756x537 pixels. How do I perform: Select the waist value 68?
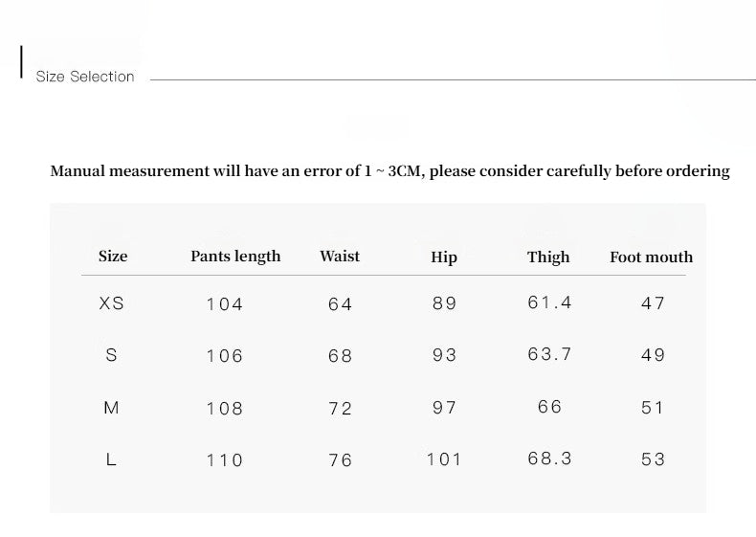(340, 356)
